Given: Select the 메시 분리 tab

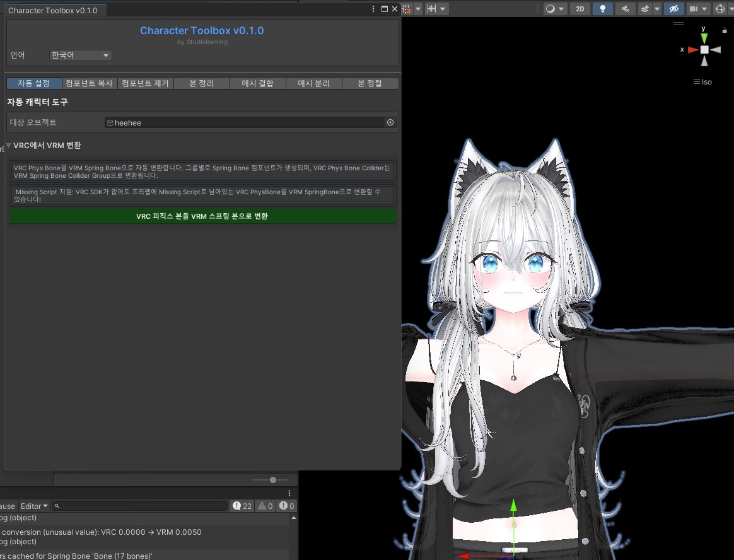Looking at the screenshot, I should click(x=313, y=83).
